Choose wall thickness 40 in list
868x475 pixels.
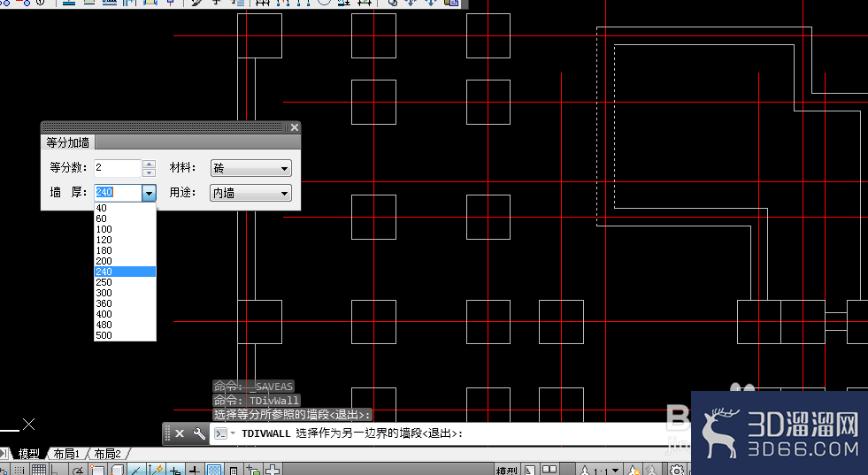point(125,208)
